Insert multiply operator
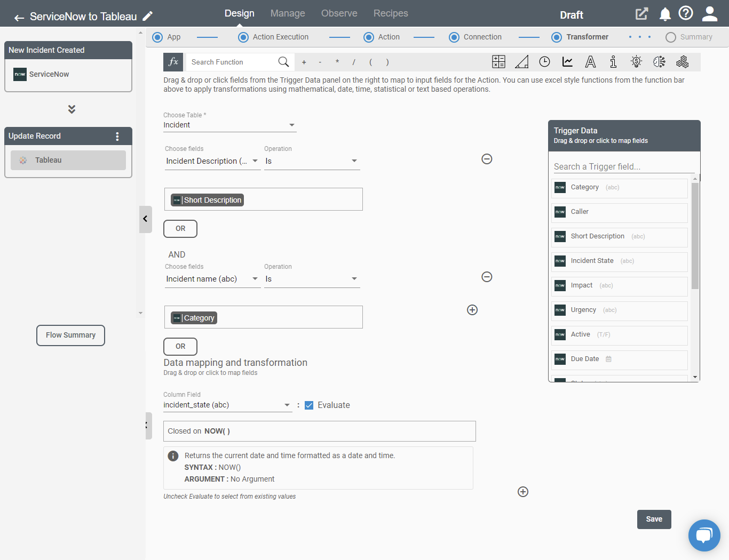Screen dimensions: 729x560 (x=337, y=62)
